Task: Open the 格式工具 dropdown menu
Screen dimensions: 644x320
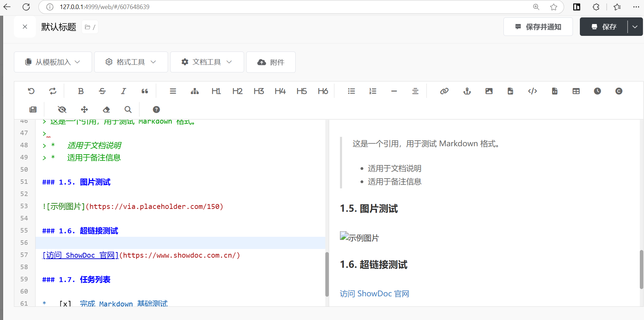Action: point(131,62)
